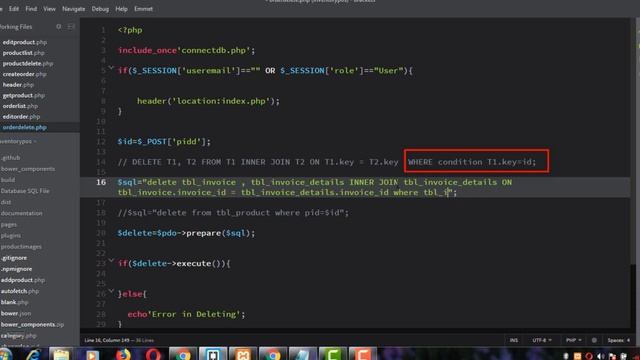Open the Edit menu
The height and width of the screenshot is (360, 640).
14,9
